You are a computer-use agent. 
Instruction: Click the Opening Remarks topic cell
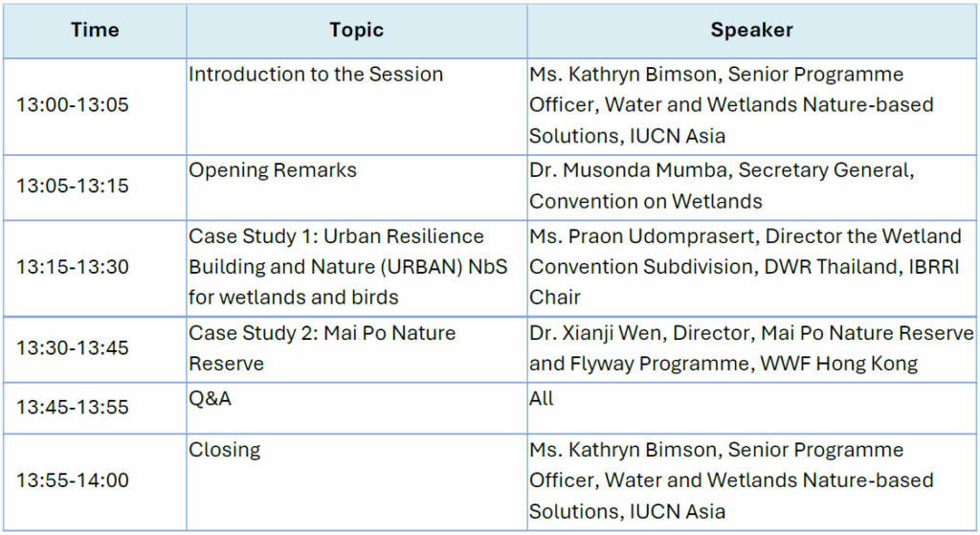tap(273, 170)
